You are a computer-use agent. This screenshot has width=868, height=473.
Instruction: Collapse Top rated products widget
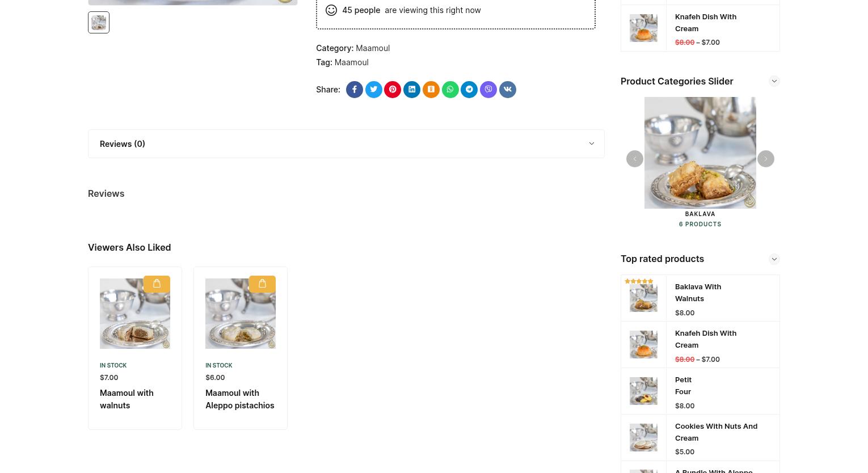pyautogui.click(x=774, y=259)
